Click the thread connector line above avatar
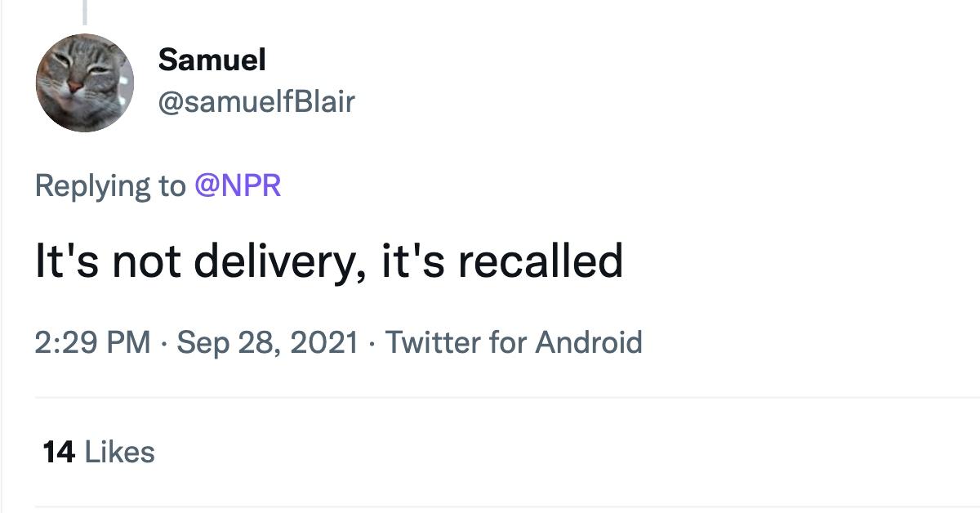 (84, 11)
